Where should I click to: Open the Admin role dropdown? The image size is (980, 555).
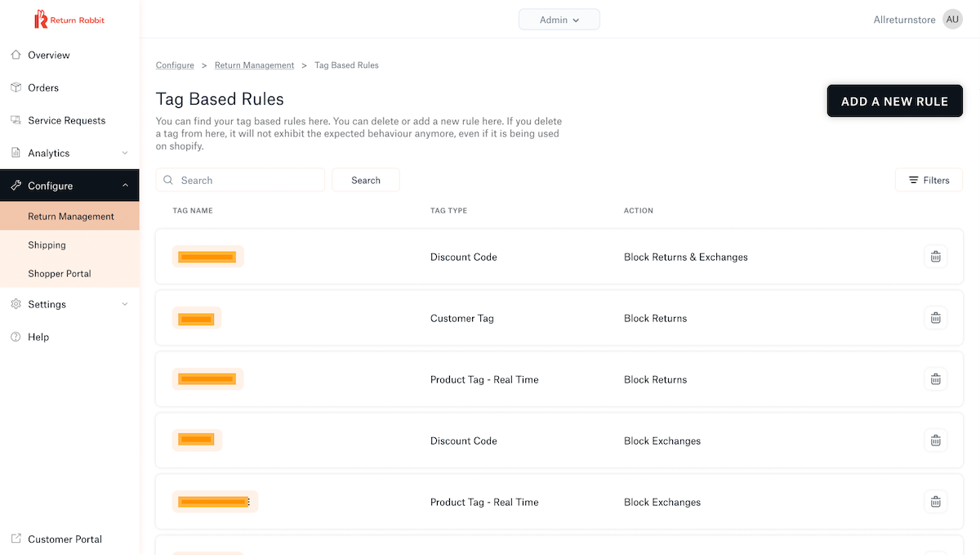[x=559, y=20]
